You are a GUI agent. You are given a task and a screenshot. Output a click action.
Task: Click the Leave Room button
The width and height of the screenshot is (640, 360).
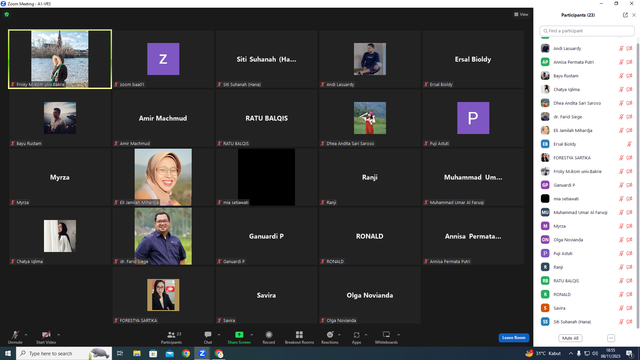pyautogui.click(x=513, y=338)
